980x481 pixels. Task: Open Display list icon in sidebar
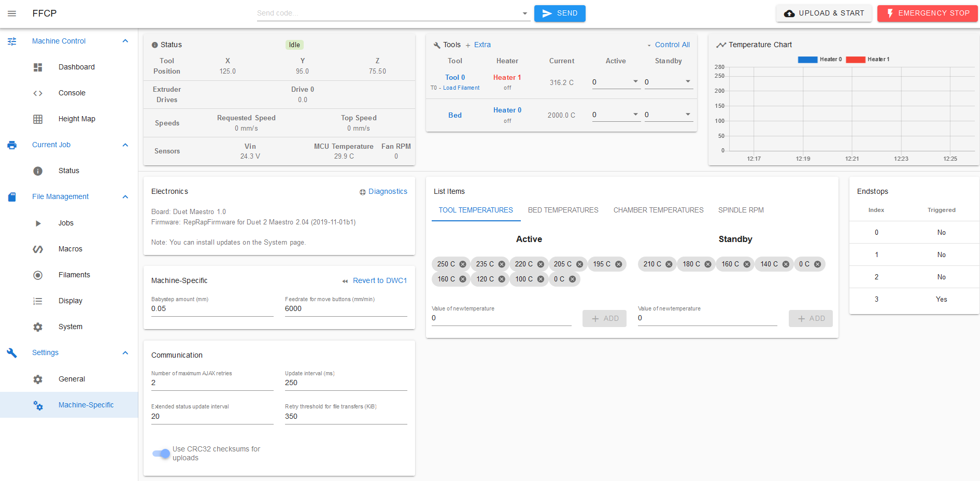tap(38, 301)
